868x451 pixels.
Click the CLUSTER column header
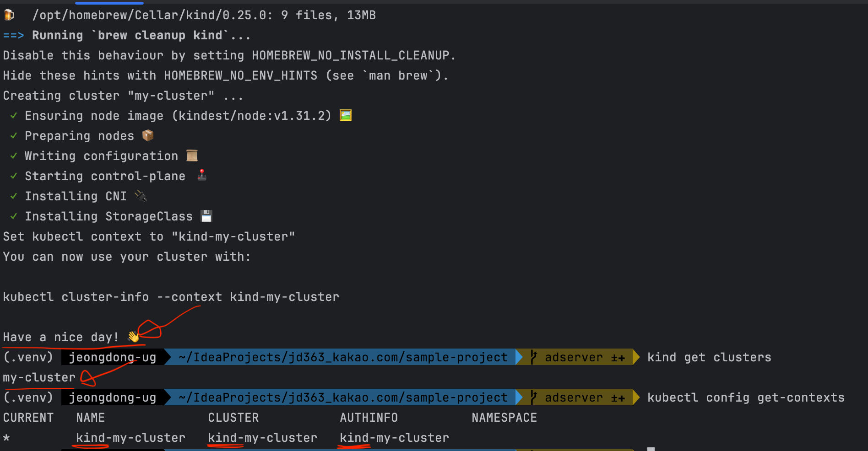tap(233, 418)
